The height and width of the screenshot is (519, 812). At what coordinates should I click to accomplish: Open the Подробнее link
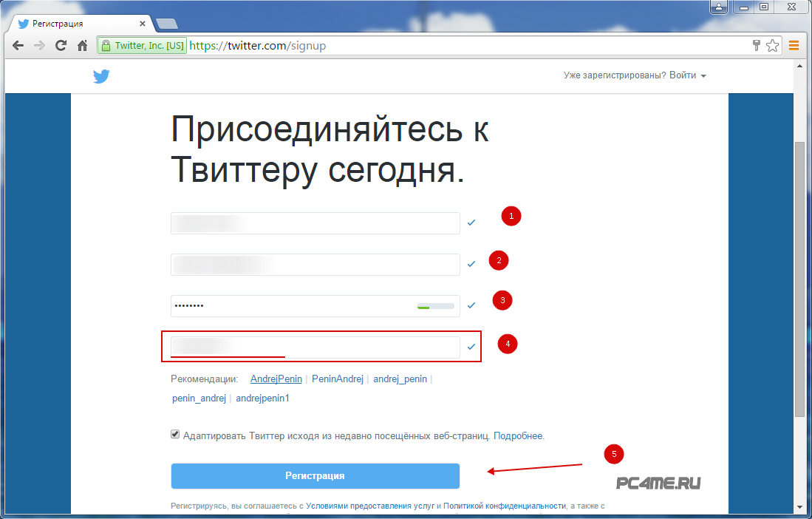coord(519,436)
